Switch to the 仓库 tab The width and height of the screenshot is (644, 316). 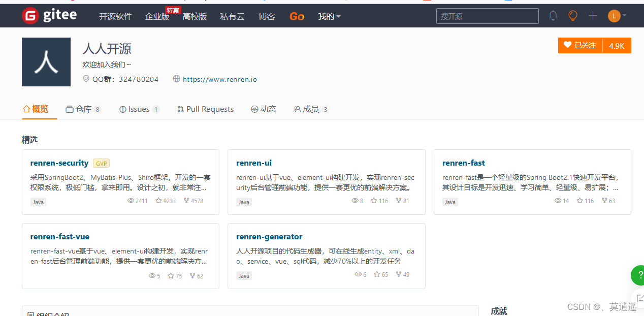point(83,109)
